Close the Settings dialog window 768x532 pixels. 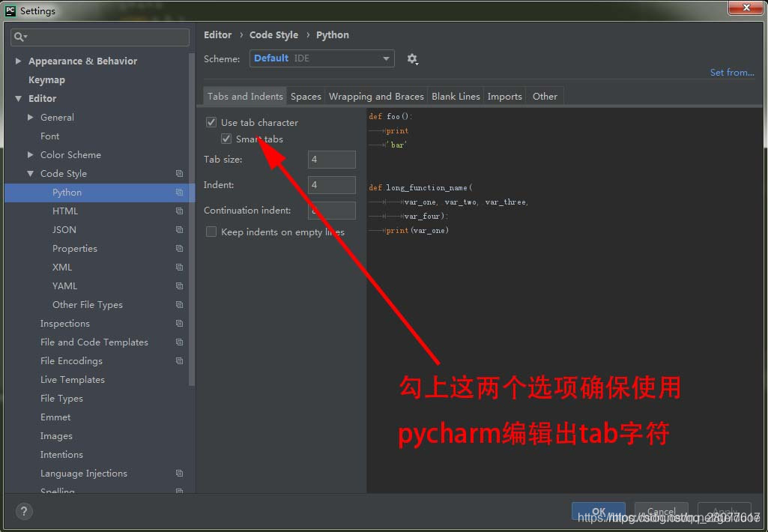[746, 7]
